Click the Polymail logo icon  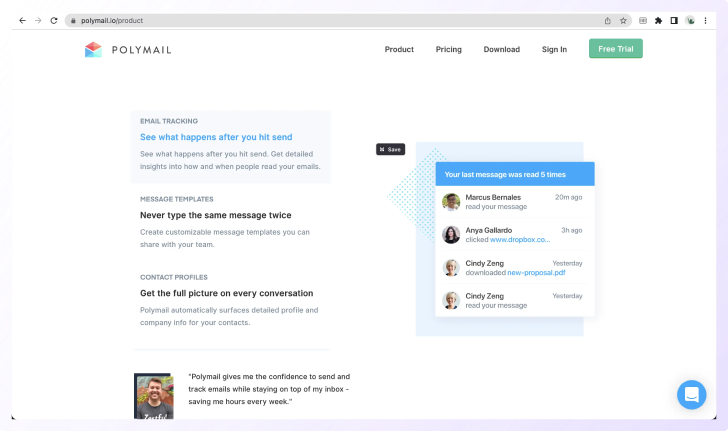93,49
